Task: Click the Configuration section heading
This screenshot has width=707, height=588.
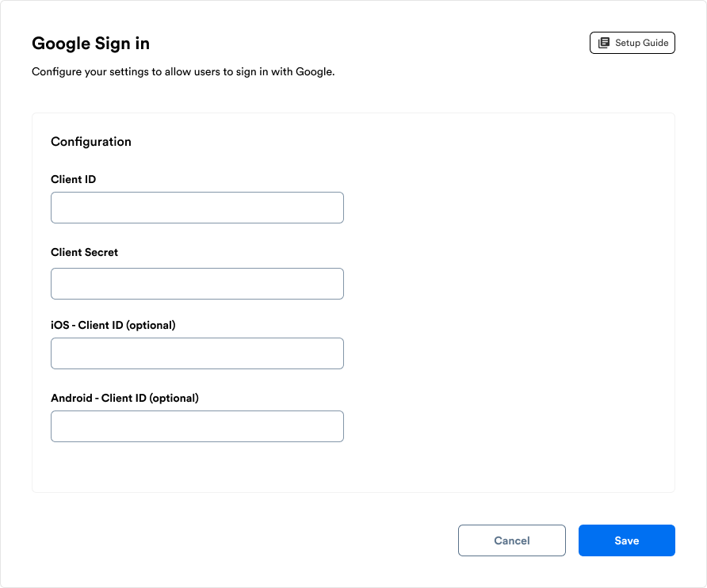Action: [x=91, y=141]
